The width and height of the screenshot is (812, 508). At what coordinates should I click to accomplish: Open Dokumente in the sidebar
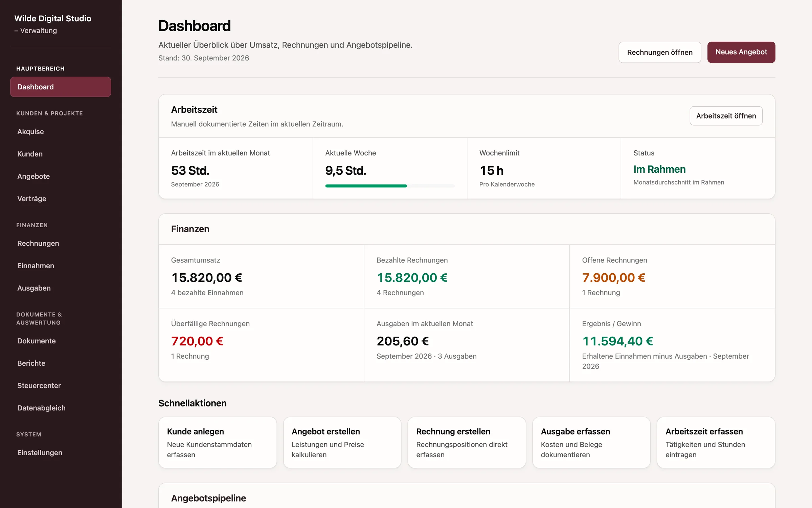(x=61, y=341)
